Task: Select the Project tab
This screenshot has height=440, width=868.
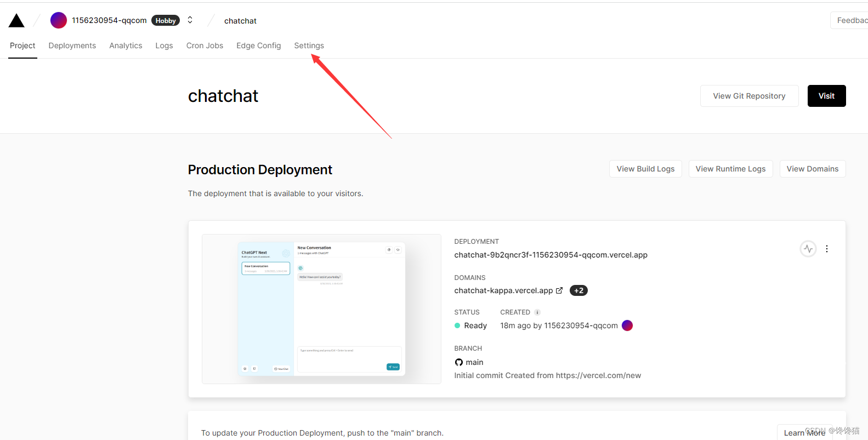Action: coord(22,45)
